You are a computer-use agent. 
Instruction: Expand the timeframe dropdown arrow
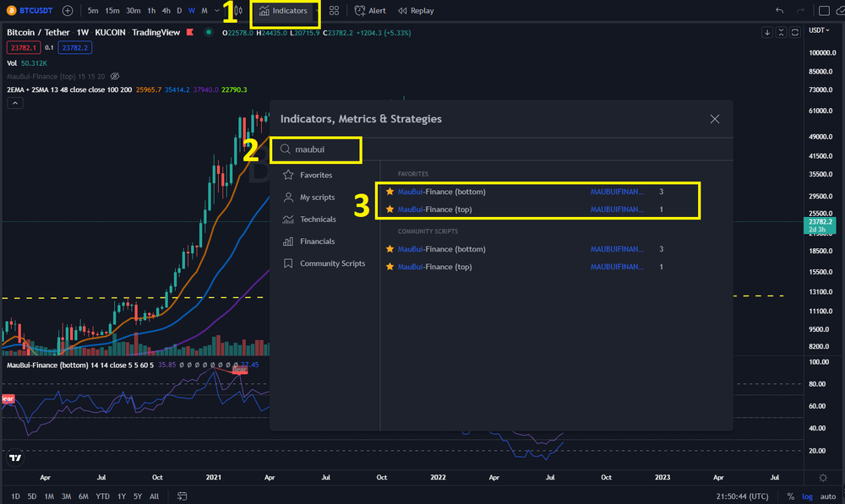coord(218,11)
